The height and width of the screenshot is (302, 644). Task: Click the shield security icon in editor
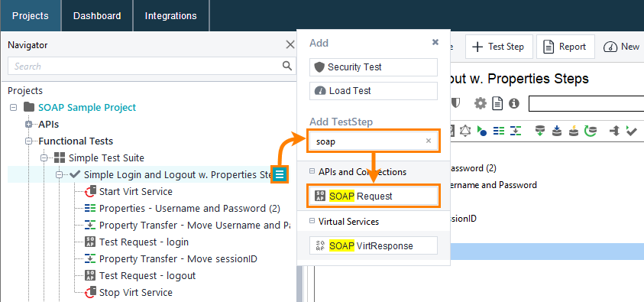pos(455,103)
